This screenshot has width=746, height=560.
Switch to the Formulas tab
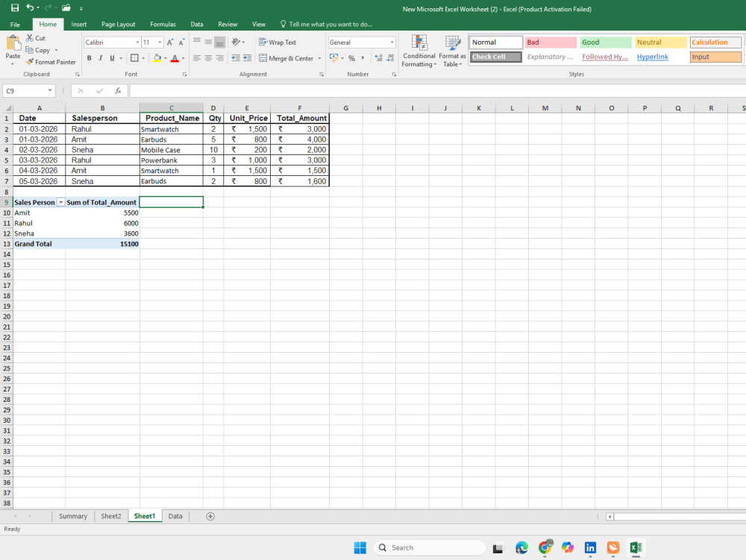point(163,25)
